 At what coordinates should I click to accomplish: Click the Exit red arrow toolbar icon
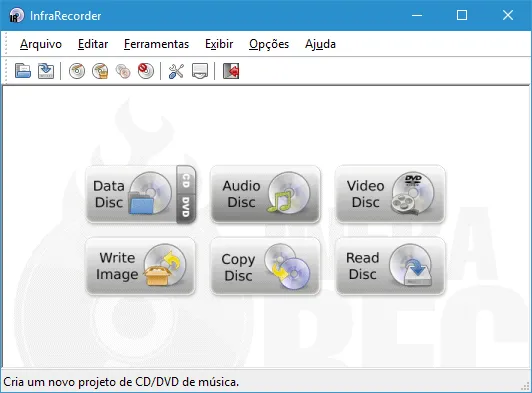tap(231, 71)
